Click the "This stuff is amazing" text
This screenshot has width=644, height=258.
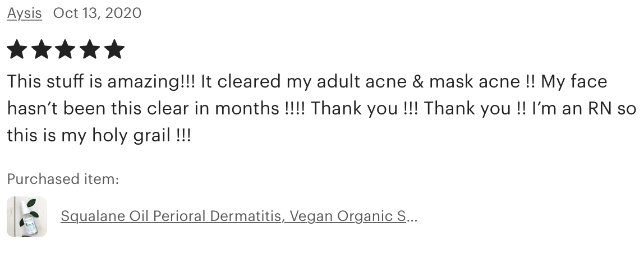[101, 82]
